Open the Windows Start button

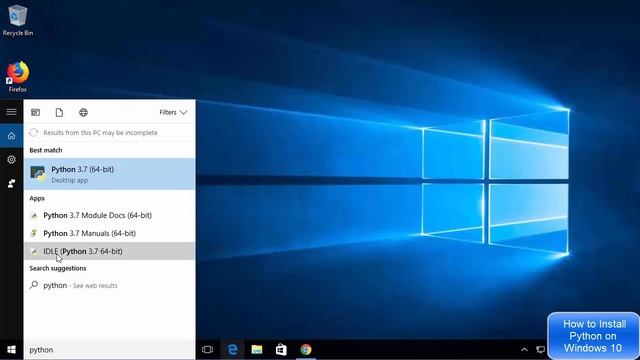click(11, 350)
